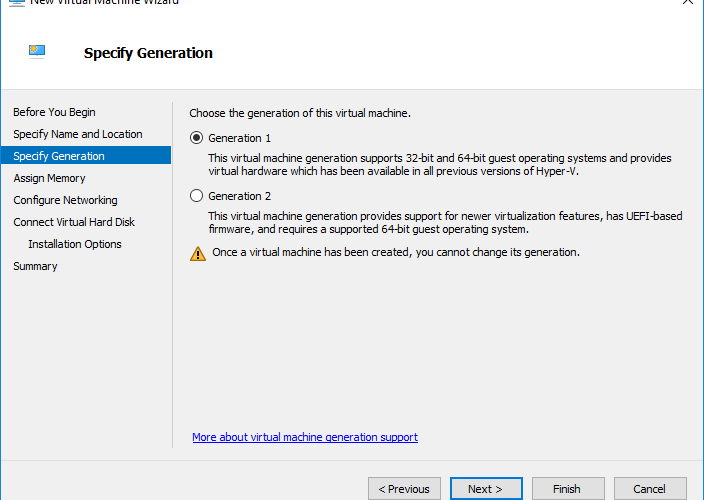The image size is (704, 500).
Task: Select the Generation 2 radio button
Action: click(x=196, y=196)
